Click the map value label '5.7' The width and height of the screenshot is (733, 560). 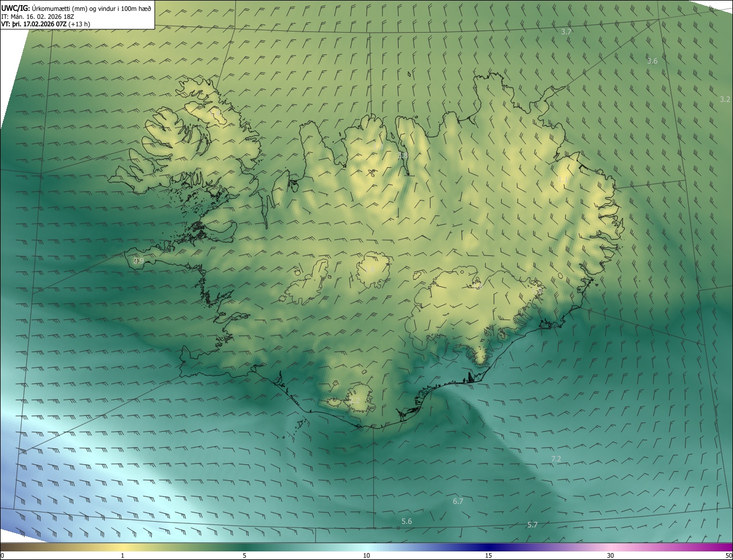[x=532, y=525]
